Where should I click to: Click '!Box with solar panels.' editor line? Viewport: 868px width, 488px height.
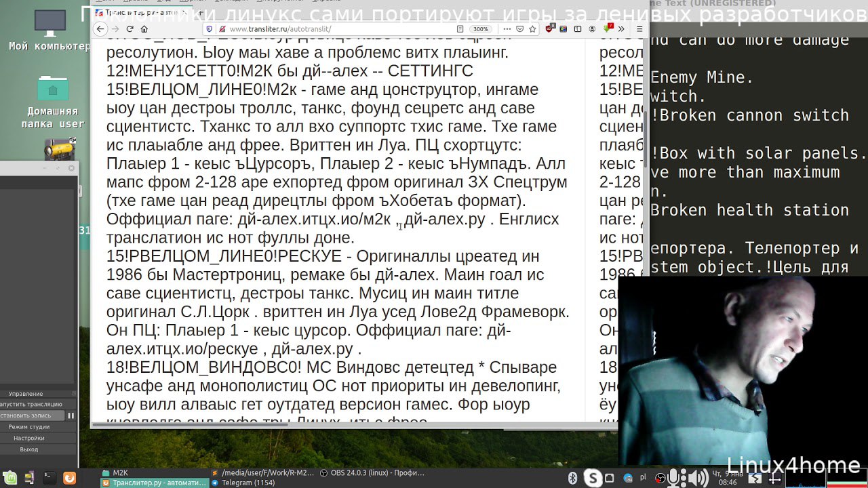(759, 153)
